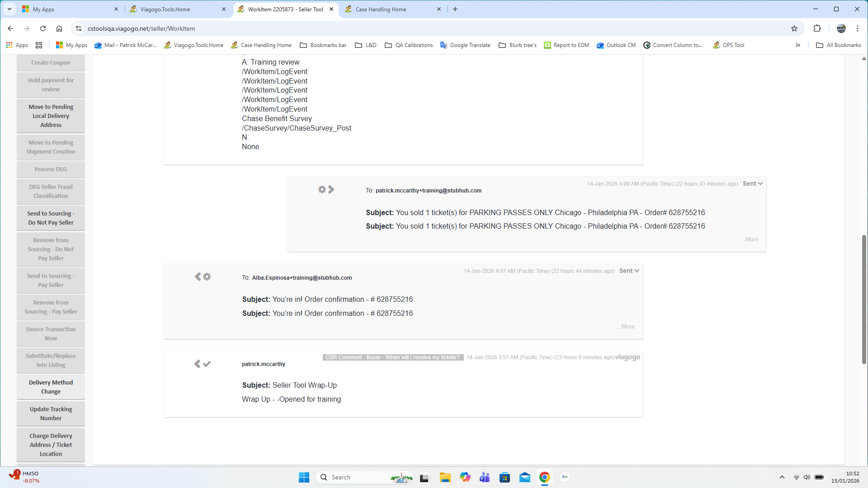868x488 pixels.
Task: Show hidden bookmarks via double chevron
Action: (x=798, y=45)
